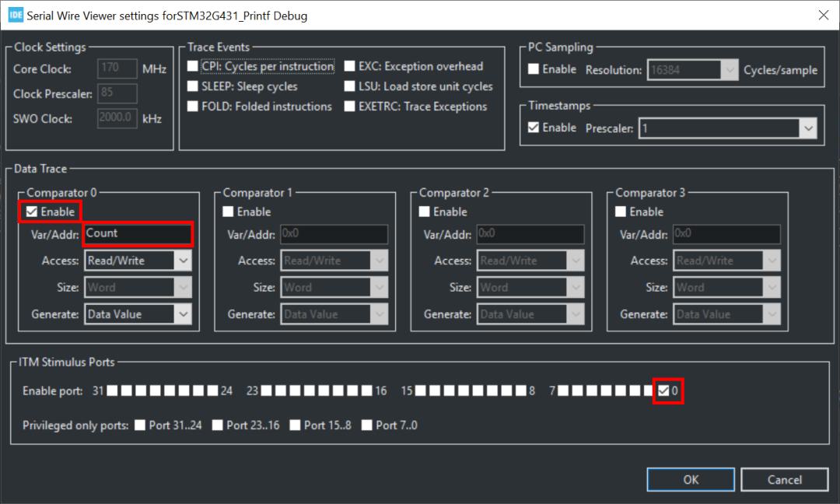This screenshot has height=504, width=840.
Task: Open PC Sampling Resolution dropdown
Action: point(693,70)
